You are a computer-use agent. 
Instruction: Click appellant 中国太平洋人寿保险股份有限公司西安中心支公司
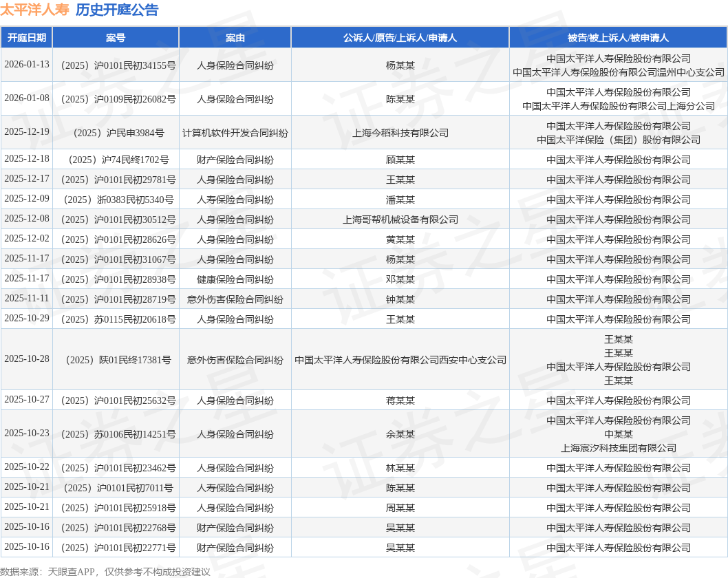click(x=400, y=360)
